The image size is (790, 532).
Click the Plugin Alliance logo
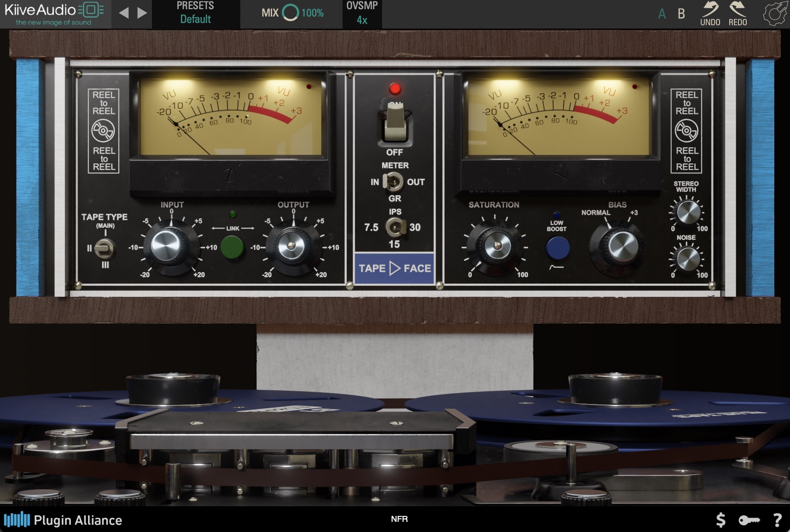[63, 520]
